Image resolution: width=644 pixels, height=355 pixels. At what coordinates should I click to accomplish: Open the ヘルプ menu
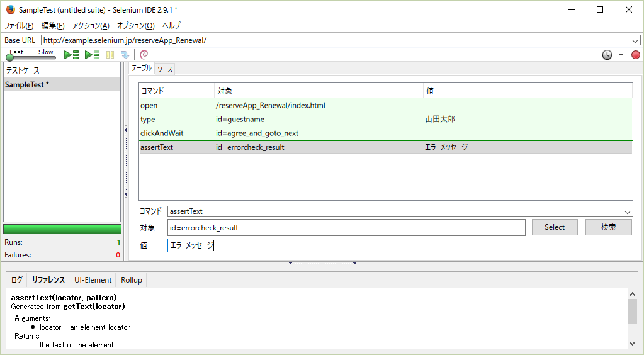tap(171, 25)
